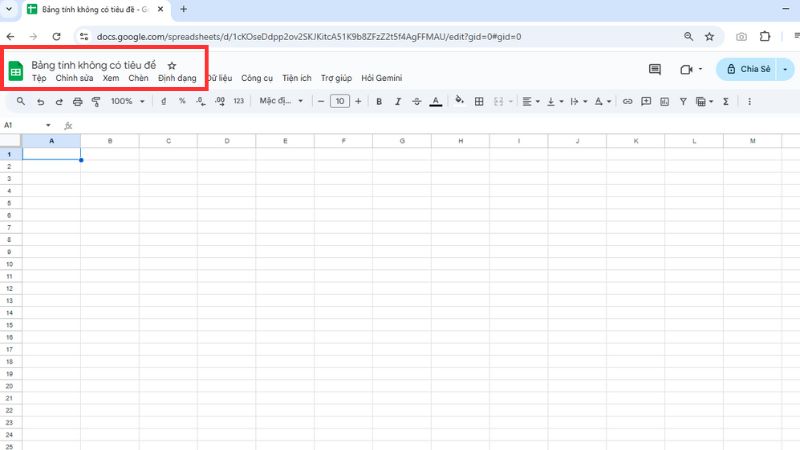Open the "Chèn" menu

[x=138, y=78]
